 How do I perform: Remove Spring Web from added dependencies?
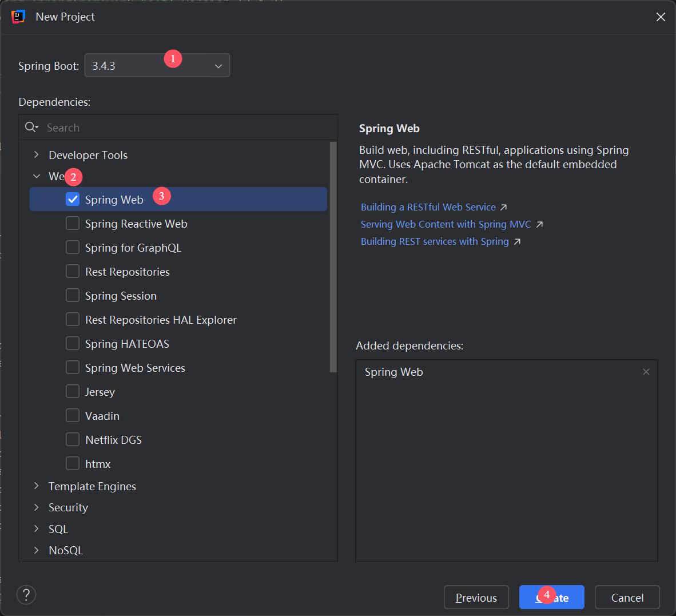pos(646,372)
